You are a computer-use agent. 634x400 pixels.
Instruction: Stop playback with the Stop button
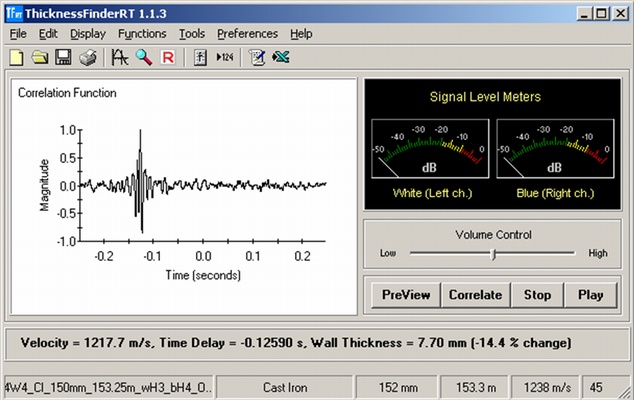tap(538, 295)
